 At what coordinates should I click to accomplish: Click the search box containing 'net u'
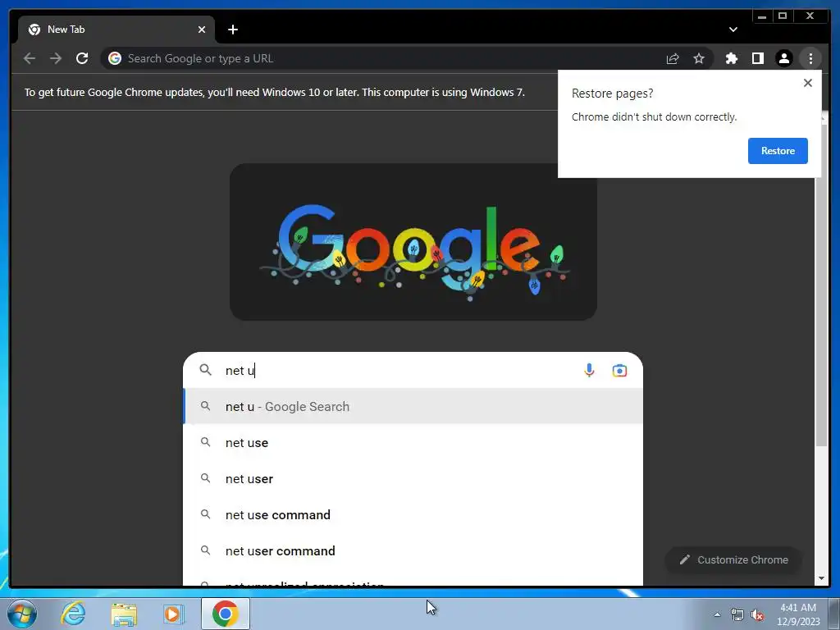413,370
